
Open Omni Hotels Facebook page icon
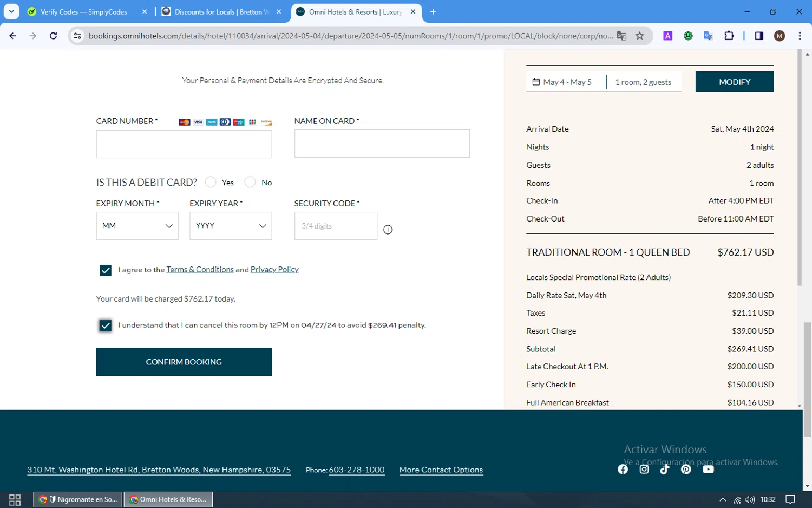pyautogui.click(x=623, y=469)
